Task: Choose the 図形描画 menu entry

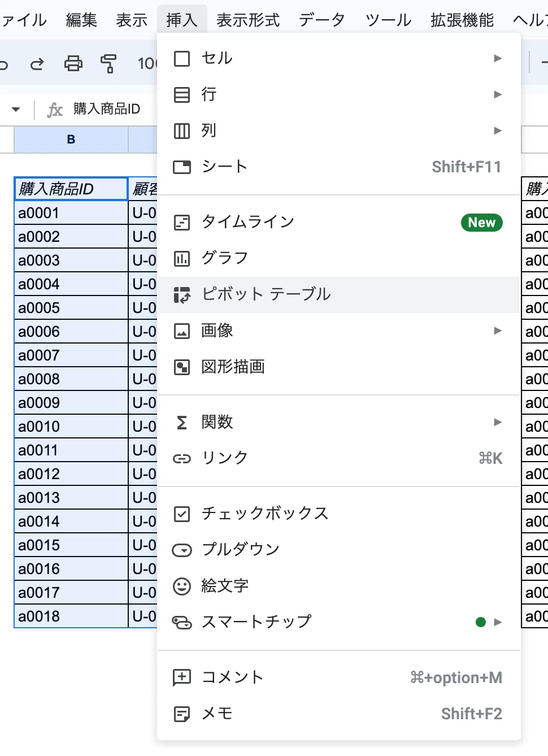Action: 338,367
